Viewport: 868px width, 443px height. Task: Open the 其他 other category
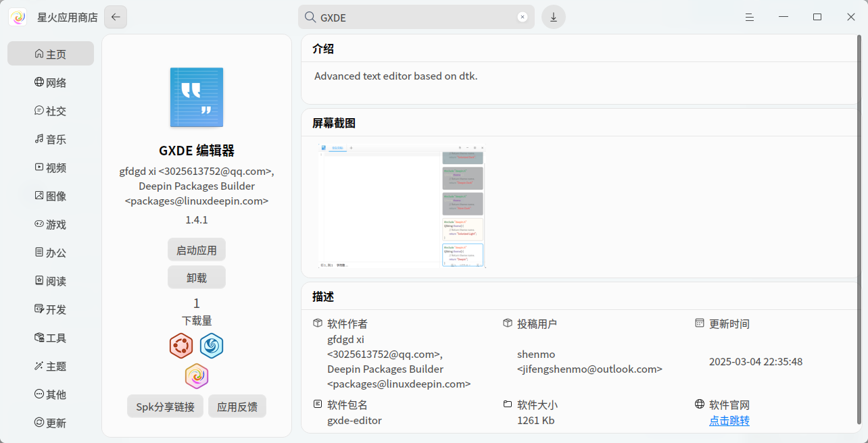click(51, 394)
